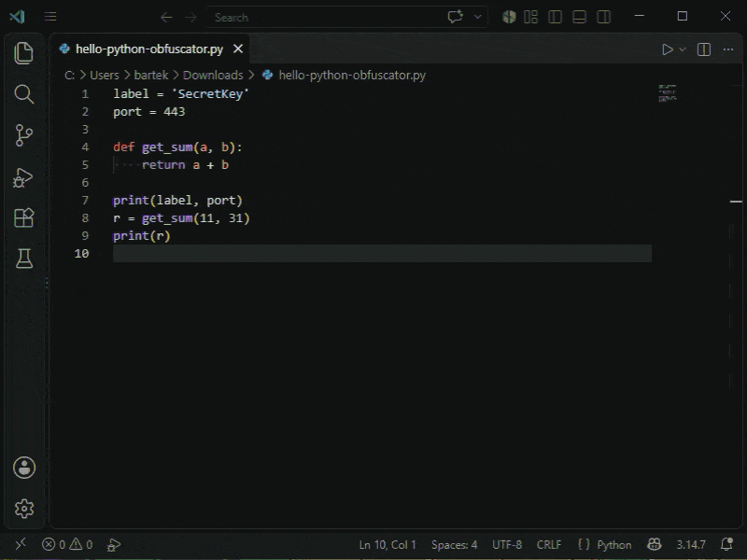Click warnings count in status bar
Viewport: 747px width, 560px height.
81,544
